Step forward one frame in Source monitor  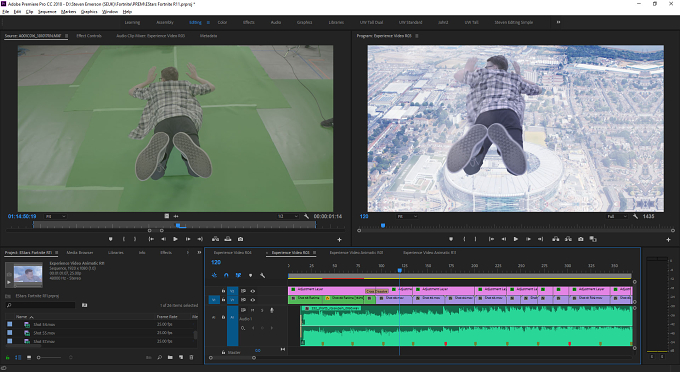(188, 239)
